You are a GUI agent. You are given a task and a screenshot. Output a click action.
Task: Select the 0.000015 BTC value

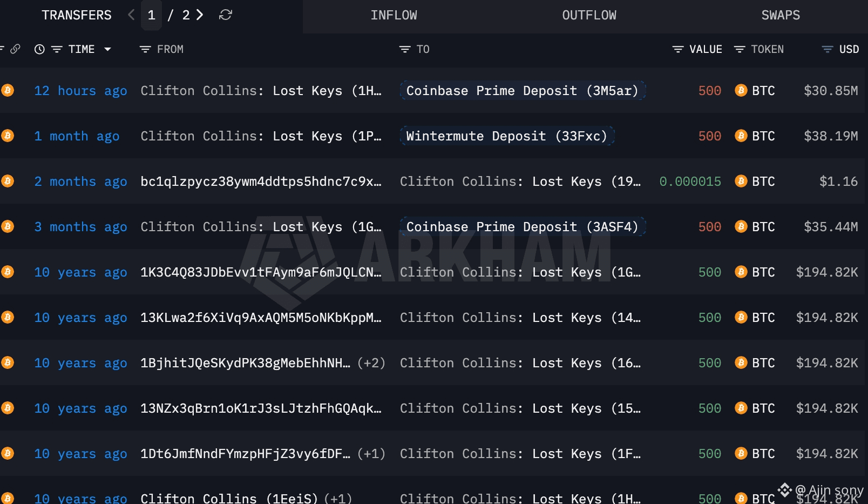[x=690, y=182]
